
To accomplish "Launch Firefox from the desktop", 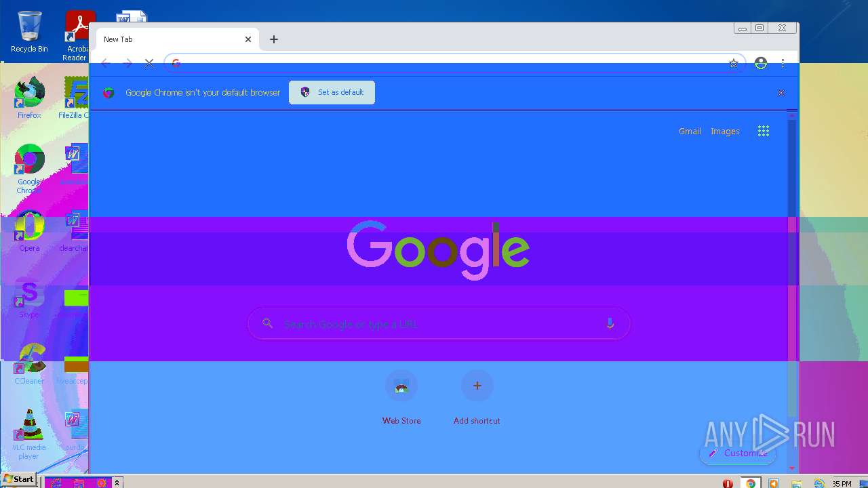I will pyautogui.click(x=29, y=98).
